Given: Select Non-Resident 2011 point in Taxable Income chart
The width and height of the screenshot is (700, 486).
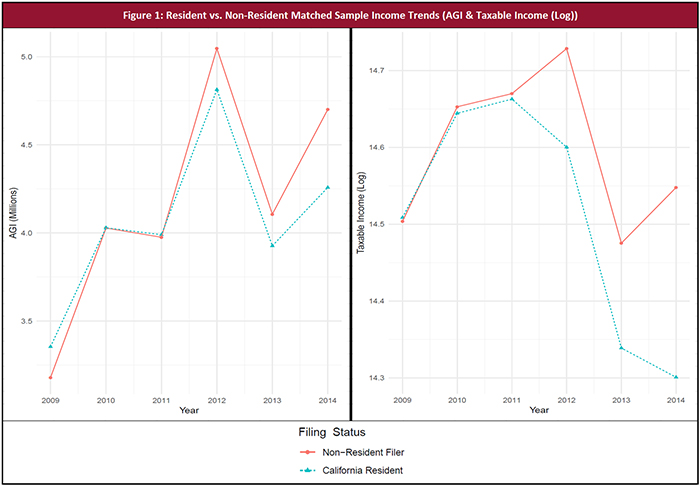Looking at the screenshot, I should [x=512, y=94].
